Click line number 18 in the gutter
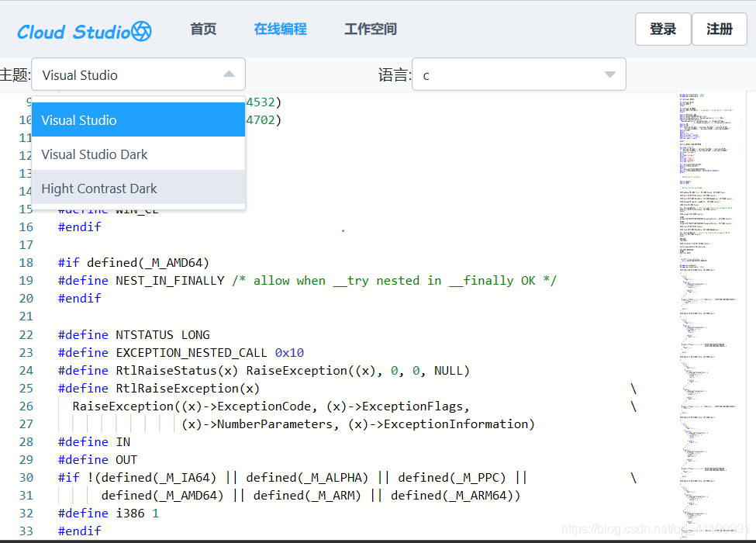This screenshot has width=756, height=543. pos(26,263)
